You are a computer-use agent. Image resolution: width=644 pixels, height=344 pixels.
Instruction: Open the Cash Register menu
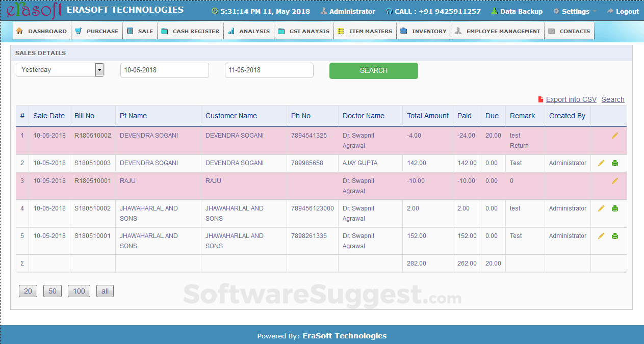coord(190,31)
